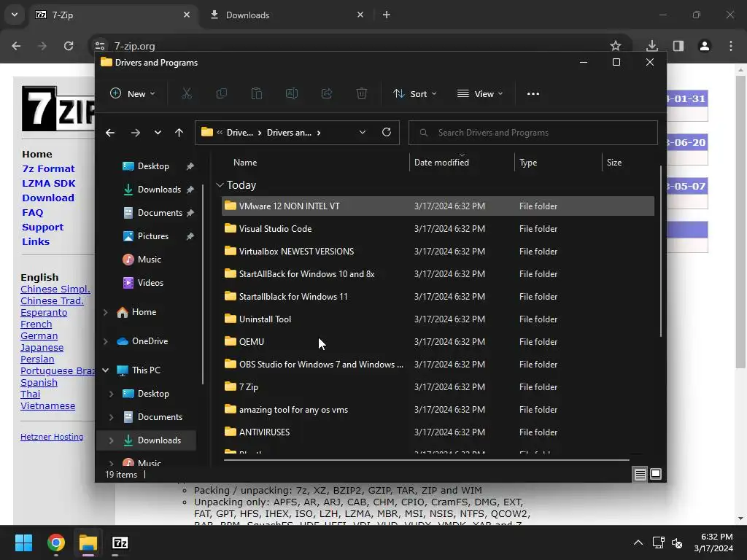Open a new Chrome tab
Screen dimensions: 747x560
[x=387, y=15]
